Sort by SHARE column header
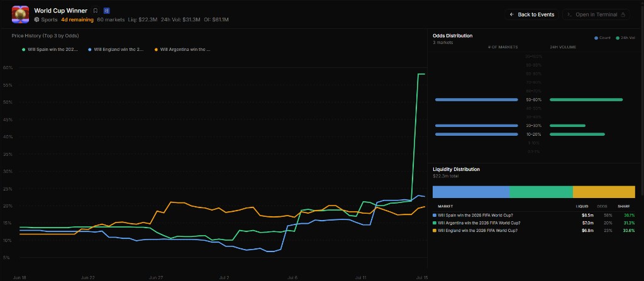The image size is (644, 281). 623,207
